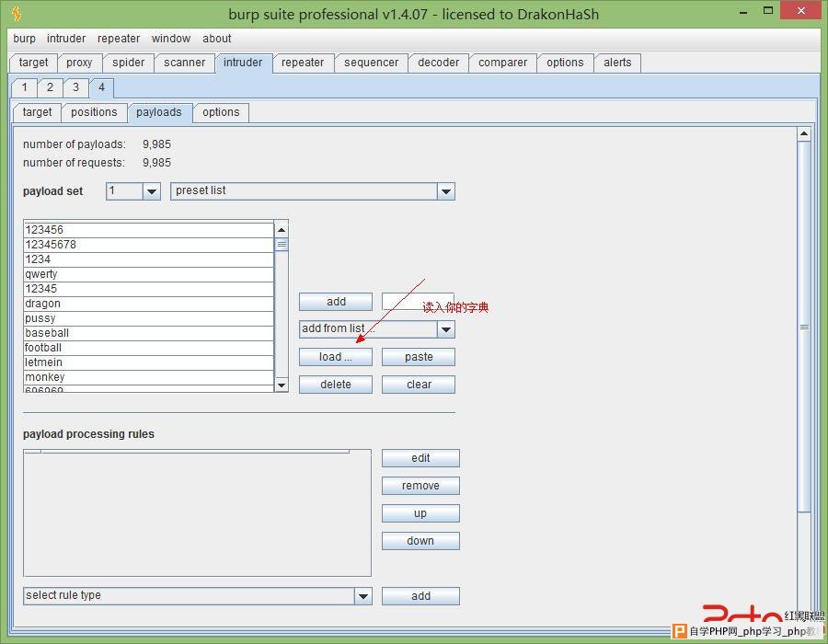Click the clear payload list button
Image resolution: width=828 pixels, height=644 pixels.
419,385
